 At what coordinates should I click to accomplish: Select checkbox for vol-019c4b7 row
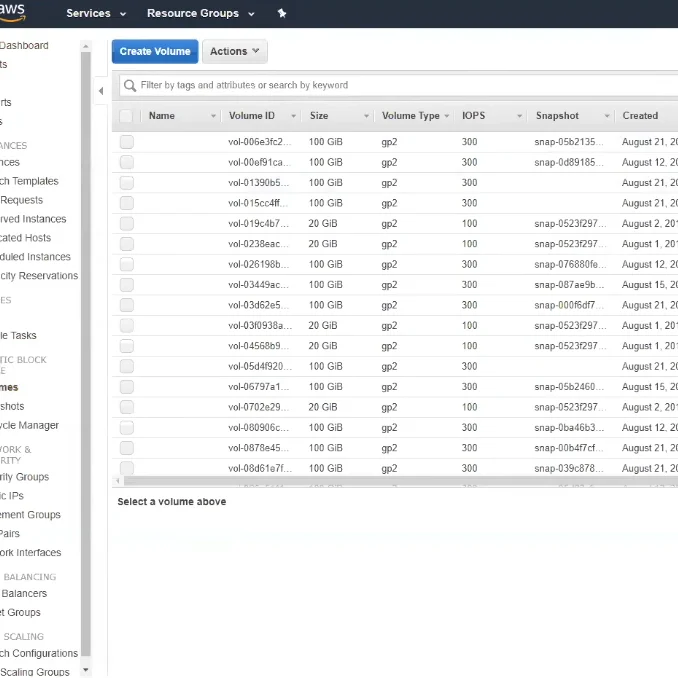point(127,224)
